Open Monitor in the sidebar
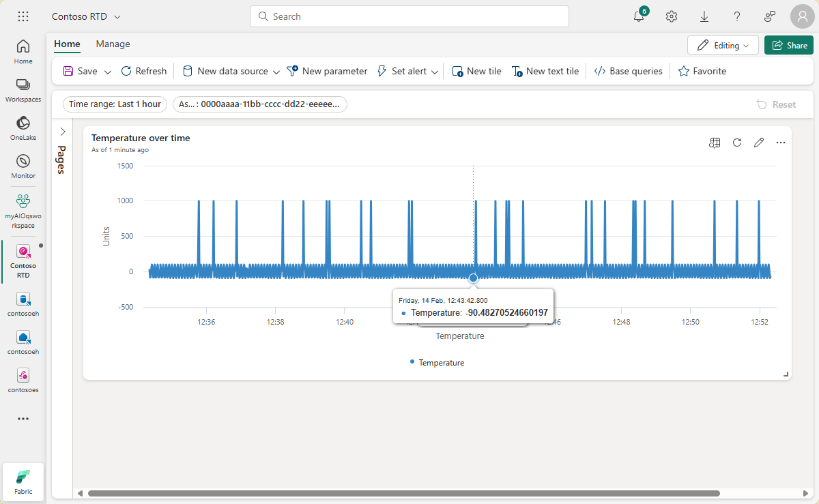The height and width of the screenshot is (504, 819). tap(23, 164)
